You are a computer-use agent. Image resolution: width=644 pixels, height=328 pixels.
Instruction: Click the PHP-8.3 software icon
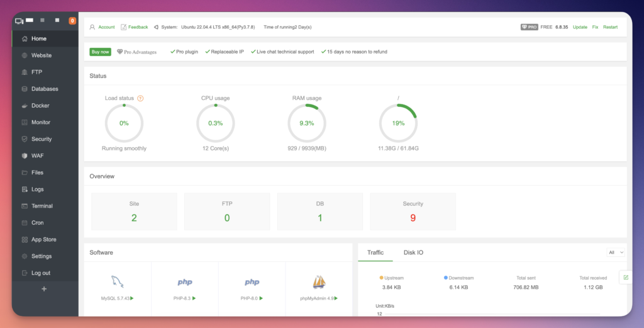(185, 282)
